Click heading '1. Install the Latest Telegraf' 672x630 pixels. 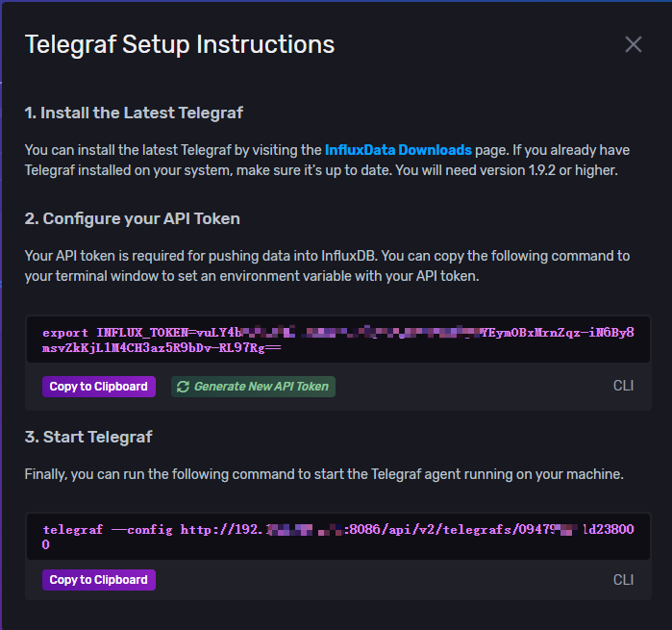(134, 113)
